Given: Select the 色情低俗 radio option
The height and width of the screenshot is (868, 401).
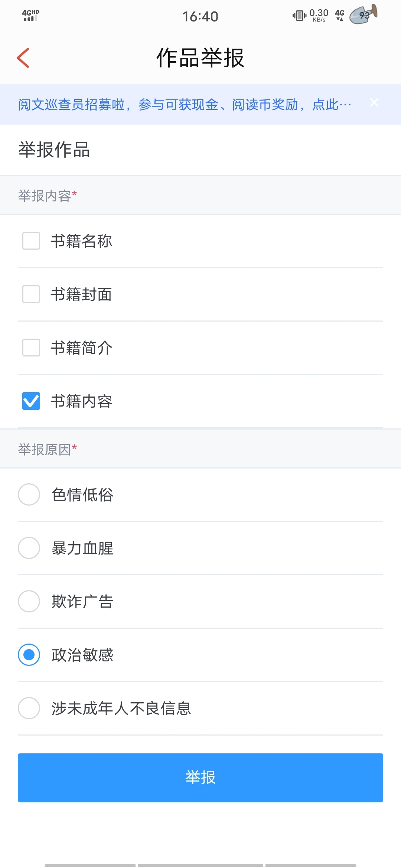Looking at the screenshot, I should pyautogui.click(x=29, y=494).
